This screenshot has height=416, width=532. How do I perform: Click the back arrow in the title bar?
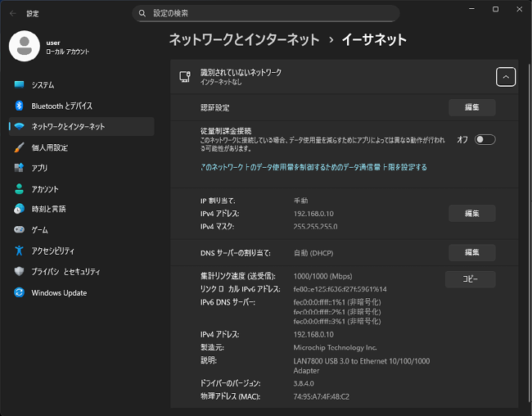[13, 14]
